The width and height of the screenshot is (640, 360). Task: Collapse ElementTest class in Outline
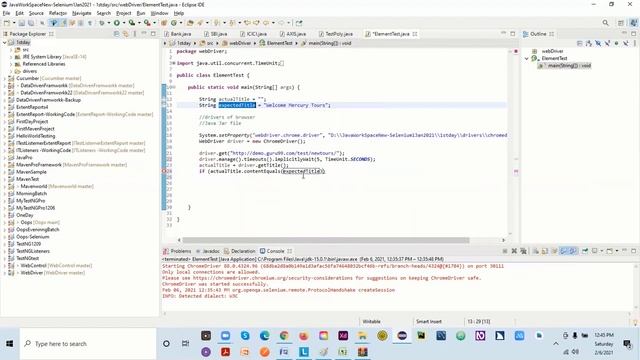tap(527, 58)
